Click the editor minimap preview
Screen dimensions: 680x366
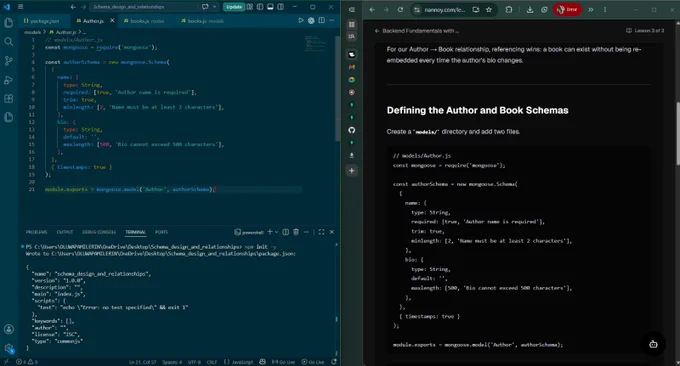[x=315, y=43]
